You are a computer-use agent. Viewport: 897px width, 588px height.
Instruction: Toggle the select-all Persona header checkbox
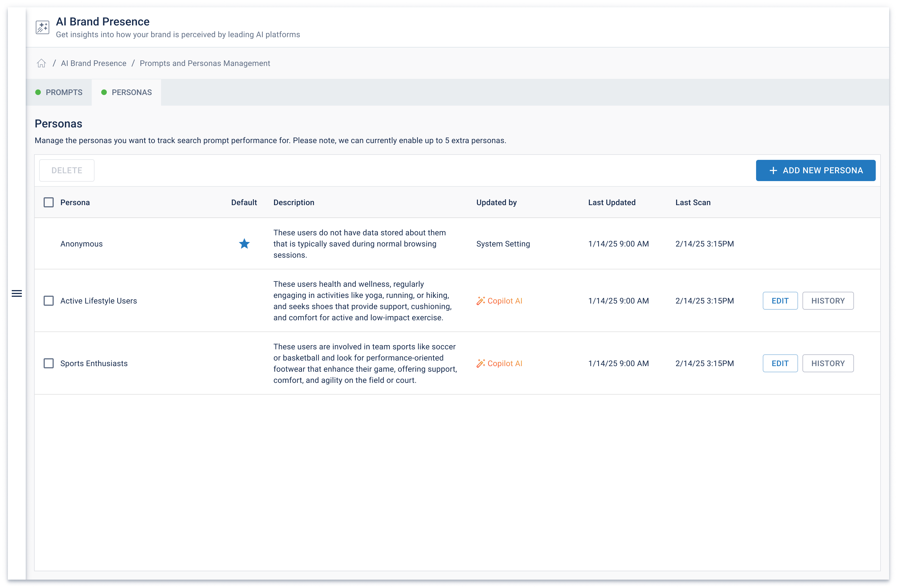(x=49, y=202)
